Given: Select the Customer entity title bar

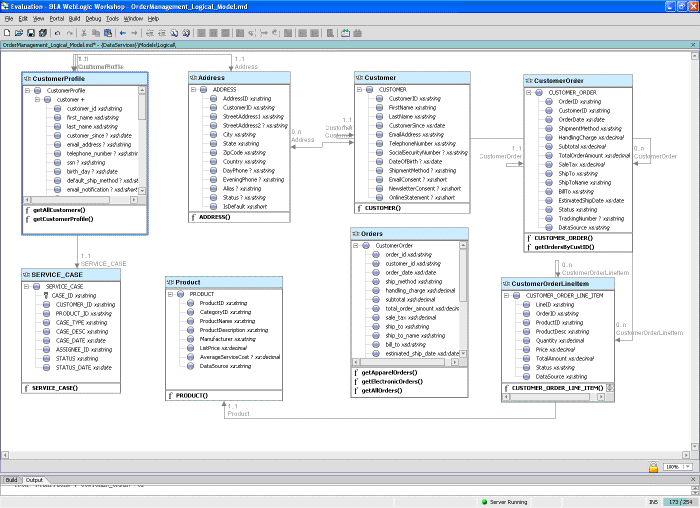Looking at the screenshot, I should pyautogui.click(x=412, y=78).
